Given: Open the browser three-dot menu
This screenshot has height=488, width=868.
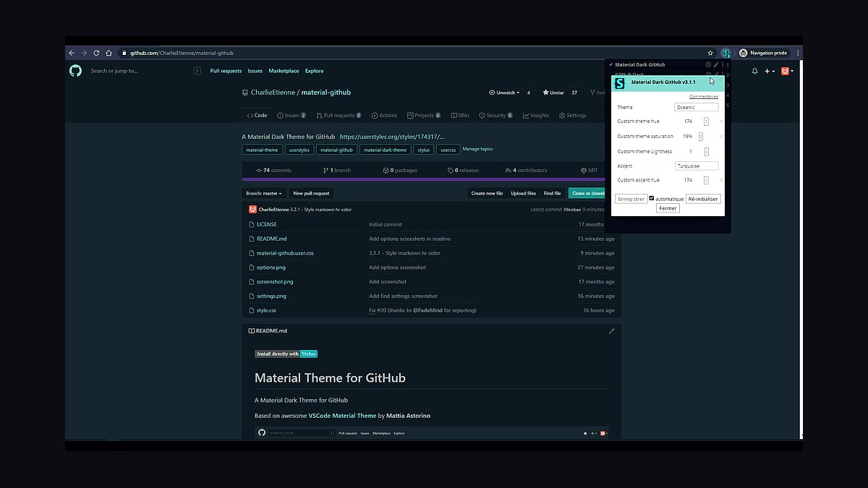Looking at the screenshot, I should pyautogui.click(x=798, y=53).
